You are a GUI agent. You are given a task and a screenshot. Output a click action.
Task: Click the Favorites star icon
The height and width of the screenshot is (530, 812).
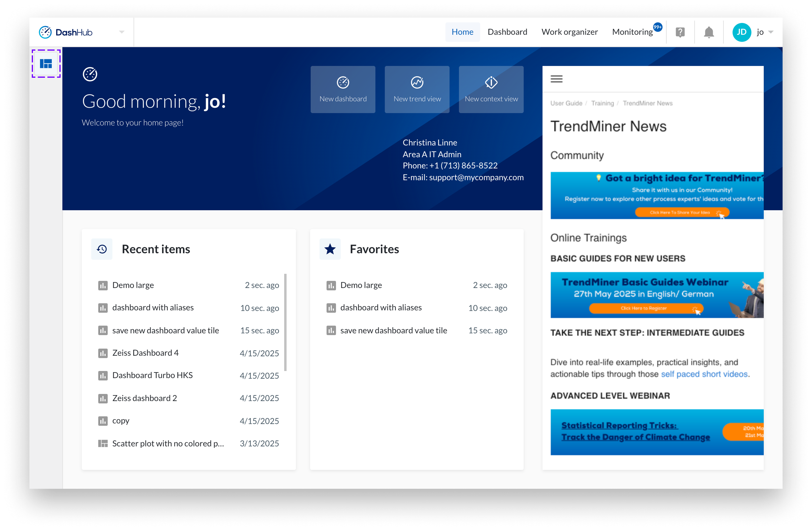coord(330,249)
